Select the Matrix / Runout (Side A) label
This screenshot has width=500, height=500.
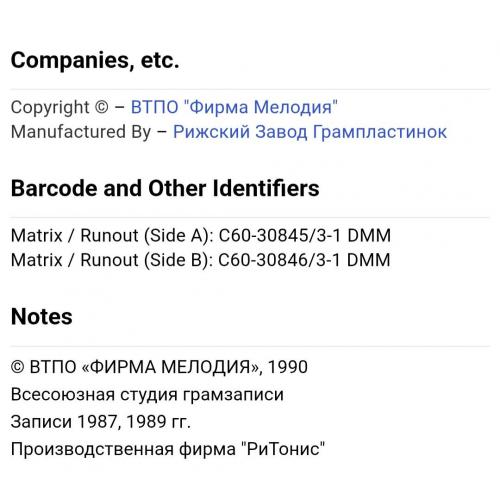coord(112,236)
